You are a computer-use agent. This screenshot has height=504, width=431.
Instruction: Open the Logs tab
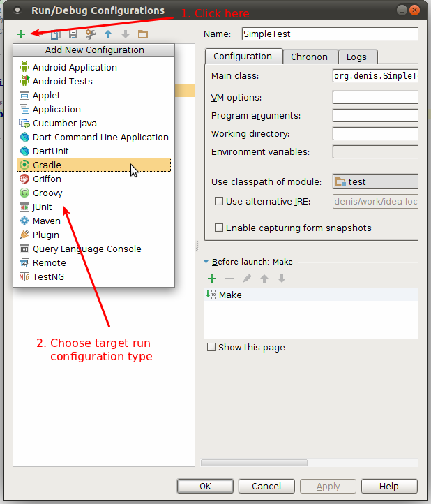pyautogui.click(x=357, y=57)
